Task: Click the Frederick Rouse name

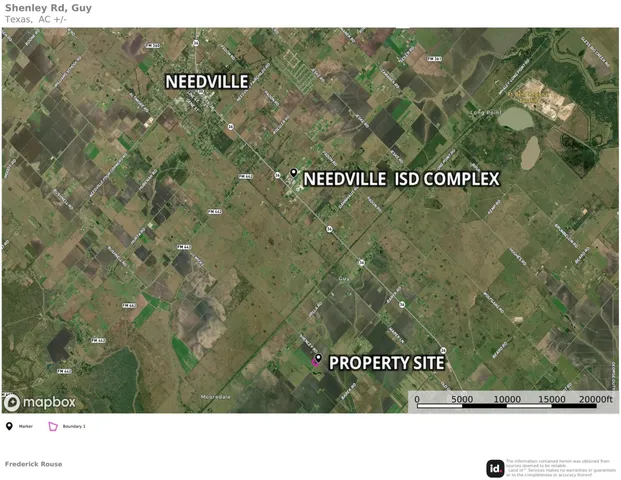Action: pyautogui.click(x=34, y=464)
